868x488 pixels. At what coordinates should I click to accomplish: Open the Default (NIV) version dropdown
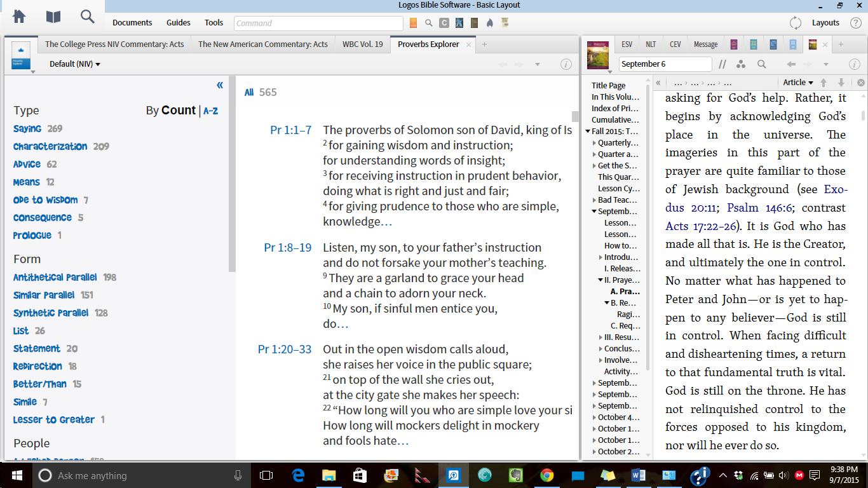75,64
